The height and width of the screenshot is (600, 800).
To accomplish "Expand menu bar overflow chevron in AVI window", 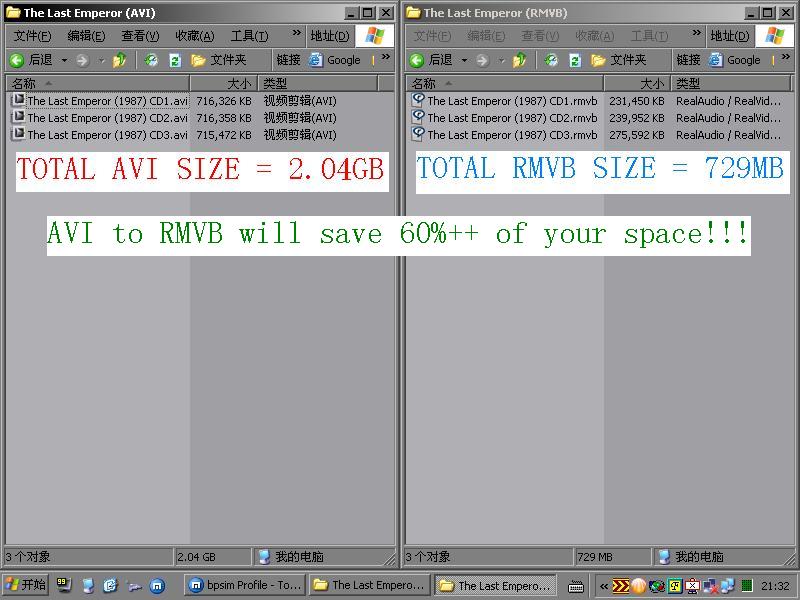I will [x=296, y=33].
